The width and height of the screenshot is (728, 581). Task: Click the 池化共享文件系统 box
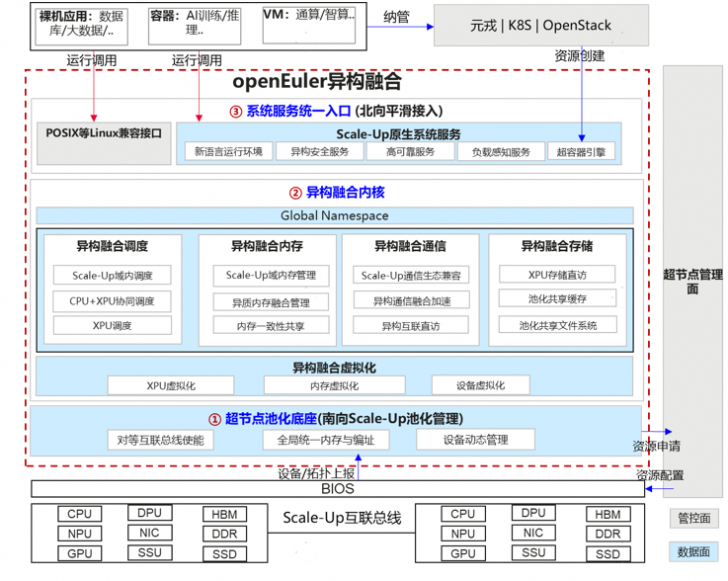coord(558,324)
